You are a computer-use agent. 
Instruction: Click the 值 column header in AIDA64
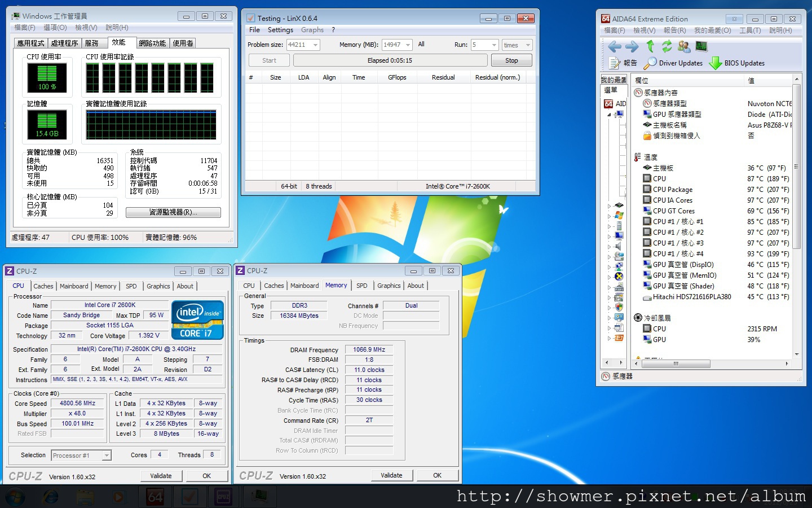(768, 81)
